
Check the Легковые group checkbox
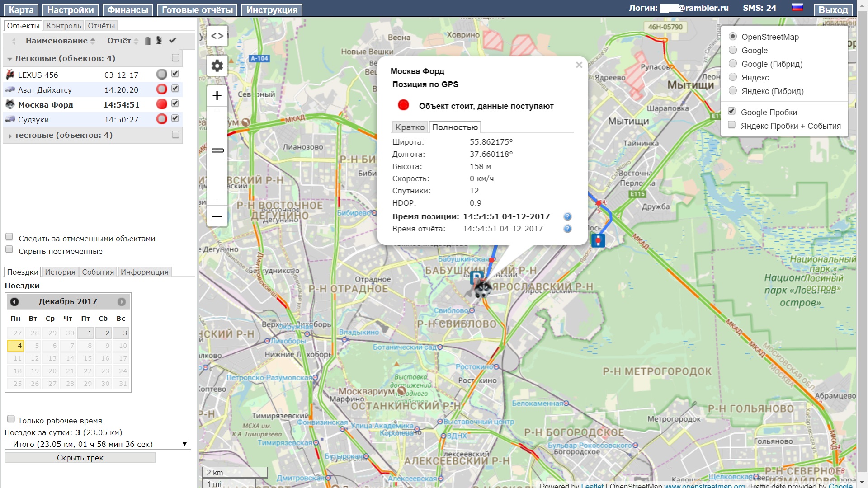tap(175, 58)
